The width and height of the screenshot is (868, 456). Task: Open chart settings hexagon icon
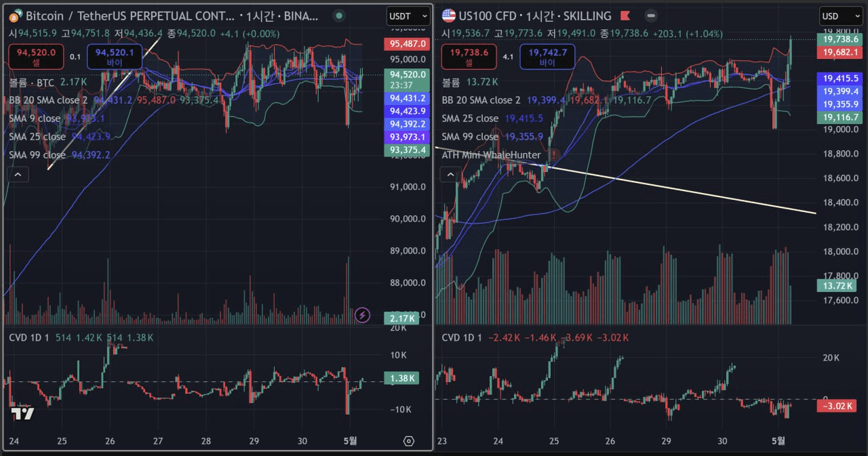coord(409,441)
